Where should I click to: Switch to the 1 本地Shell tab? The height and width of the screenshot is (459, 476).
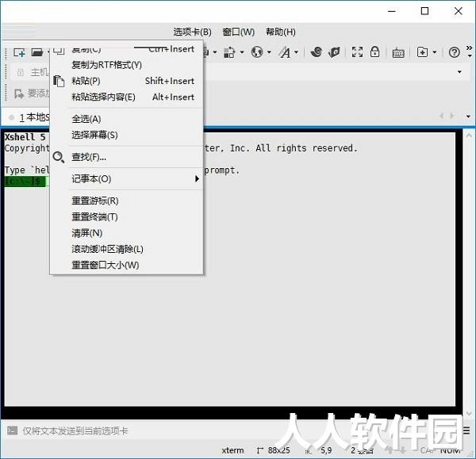point(30,117)
